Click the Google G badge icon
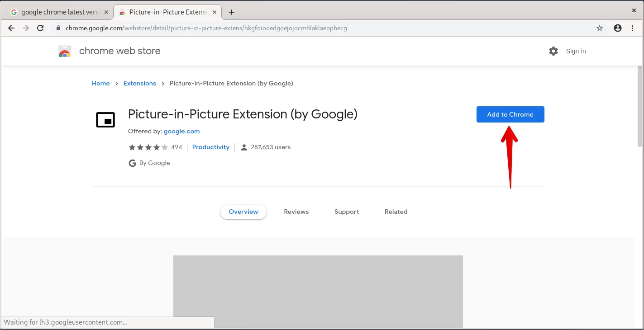The image size is (644, 330). click(x=133, y=163)
